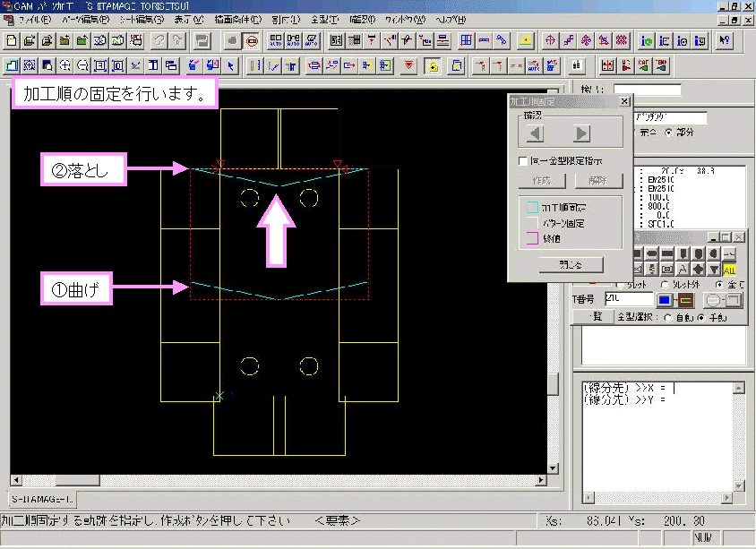Image resolution: width=756 pixels, height=549 pixels.
Task: Click the canvas horizontal scrollbar thumb
Action: point(78,480)
